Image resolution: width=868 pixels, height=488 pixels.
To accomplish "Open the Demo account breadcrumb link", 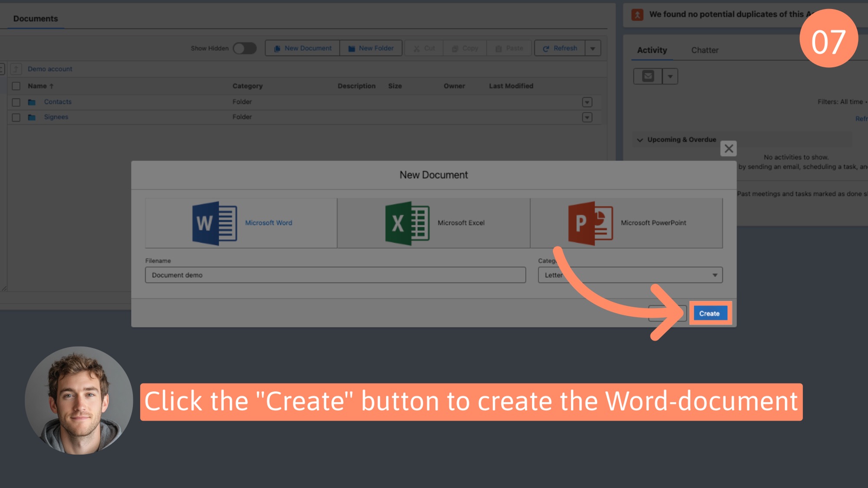I will tap(50, 69).
